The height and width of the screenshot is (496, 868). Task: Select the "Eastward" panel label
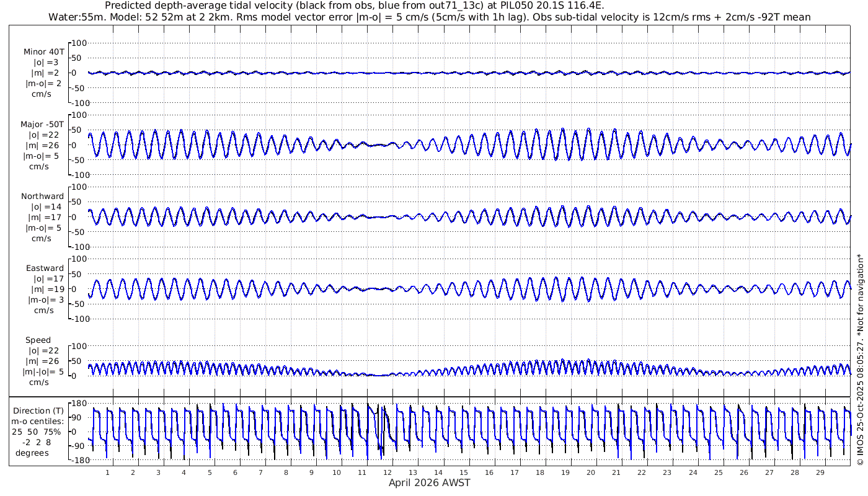pos(45,268)
